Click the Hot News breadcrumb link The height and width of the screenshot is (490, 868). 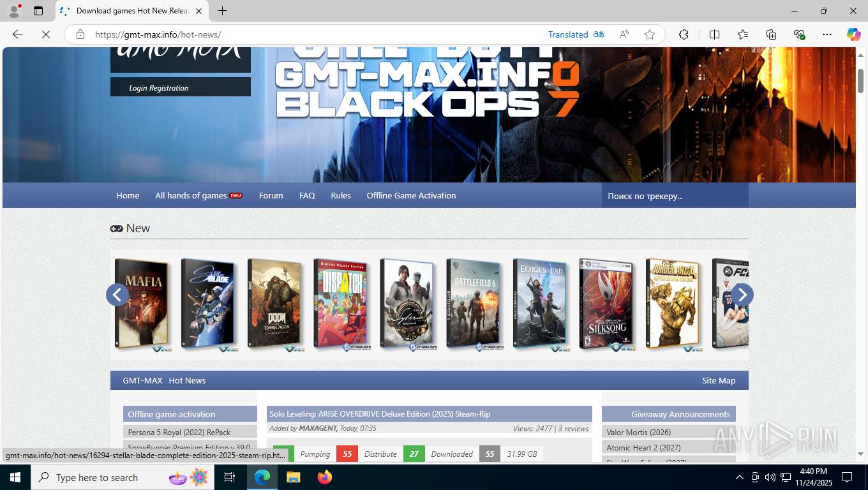[x=187, y=380]
